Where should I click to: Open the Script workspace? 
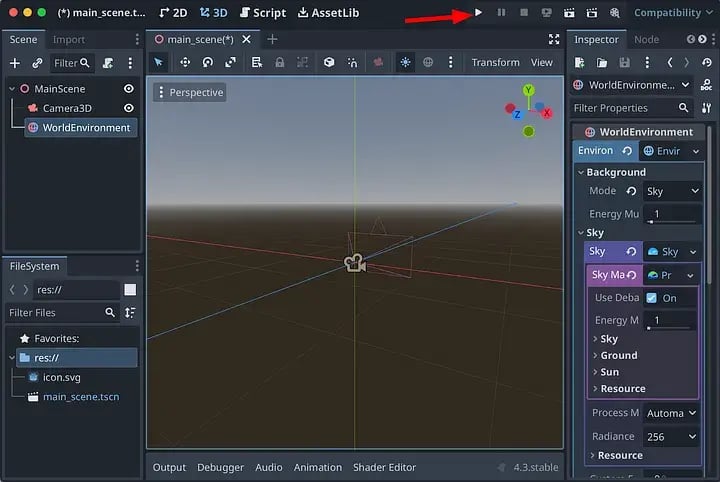[263, 13]
